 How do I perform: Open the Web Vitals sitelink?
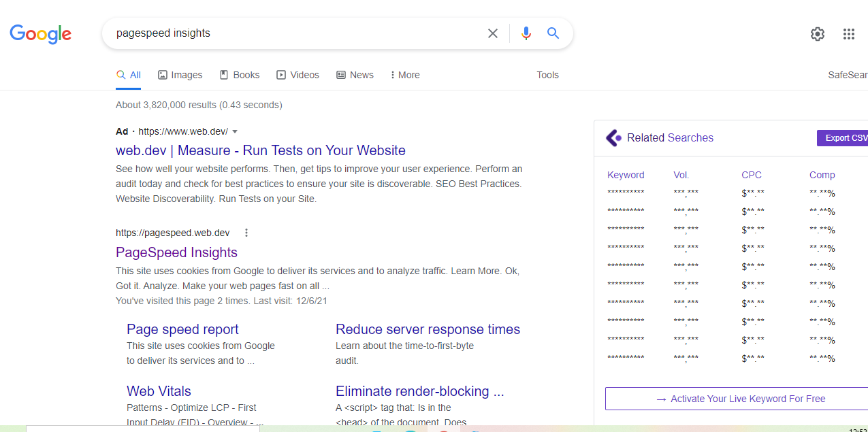tap(159, 391)
